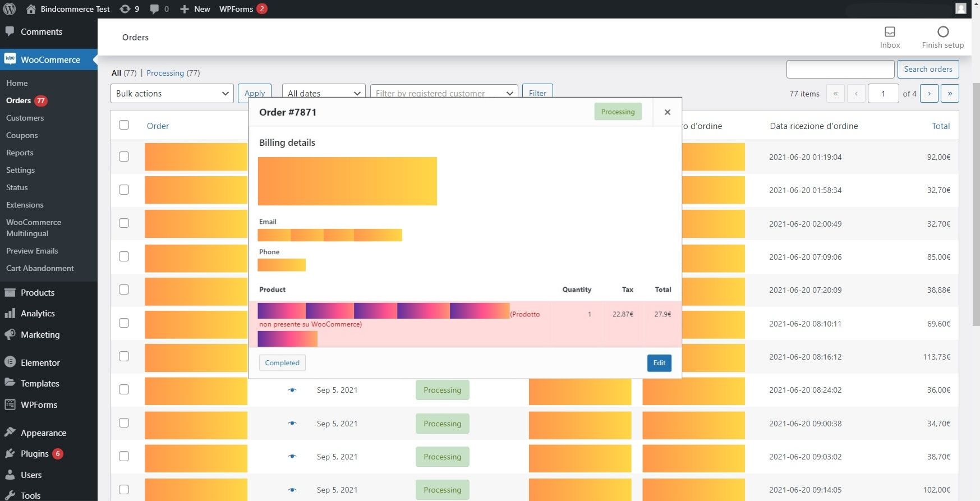Click the Elementor sidebar icon

[10, 362]
